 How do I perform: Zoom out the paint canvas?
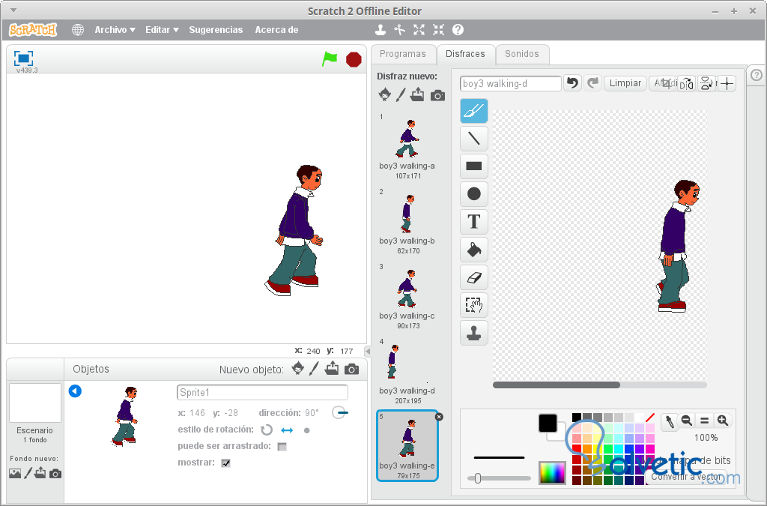686,420
